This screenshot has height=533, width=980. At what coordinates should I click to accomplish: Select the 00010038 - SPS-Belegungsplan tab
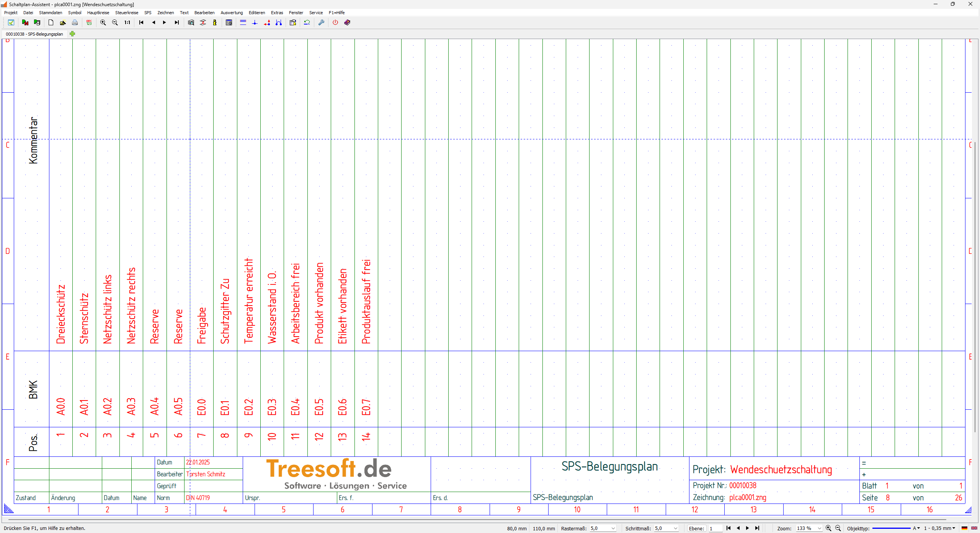click(x=34, y=34)
